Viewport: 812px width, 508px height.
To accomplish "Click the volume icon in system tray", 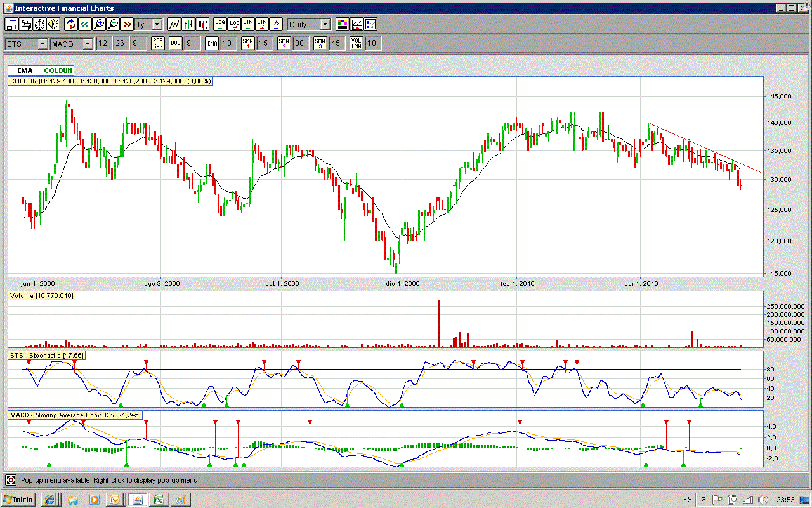I will click(763, 500).
